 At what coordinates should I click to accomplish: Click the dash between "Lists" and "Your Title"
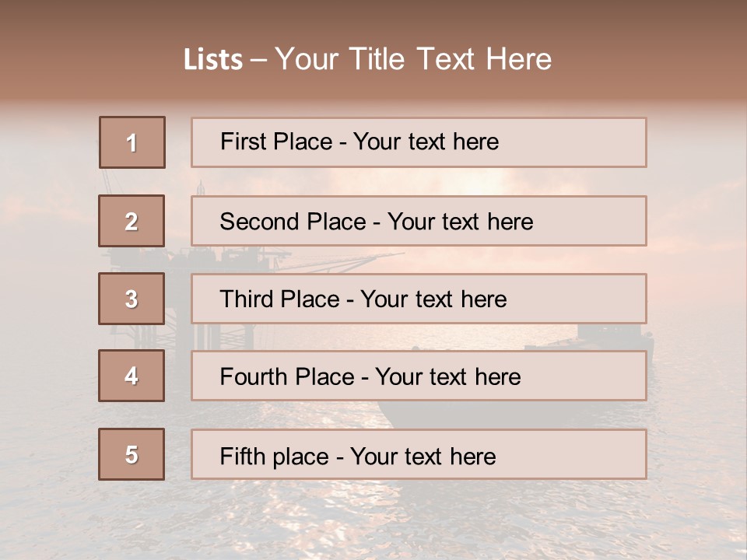pos(258,60)
